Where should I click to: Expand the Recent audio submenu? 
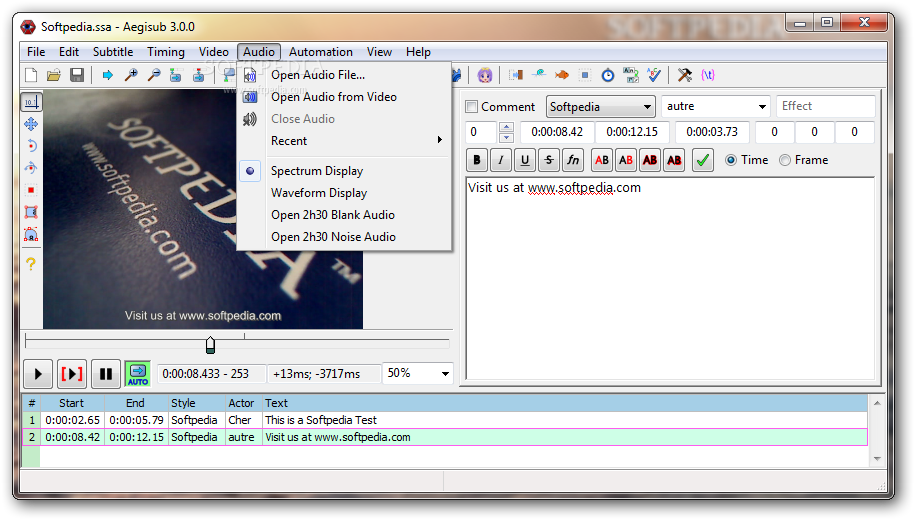click(x=344, y=141)
